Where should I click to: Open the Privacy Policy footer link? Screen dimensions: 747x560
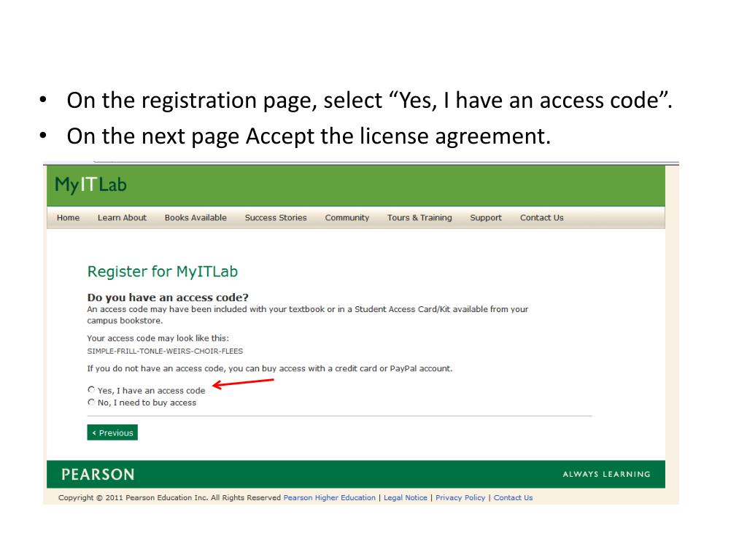tap(460, 497)
